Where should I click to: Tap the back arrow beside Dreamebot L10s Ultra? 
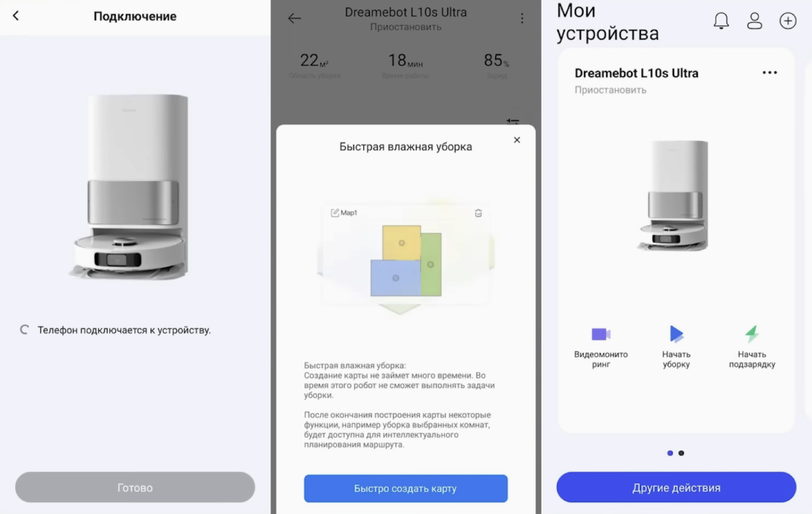pyautogui.click(x=295, y=18)
